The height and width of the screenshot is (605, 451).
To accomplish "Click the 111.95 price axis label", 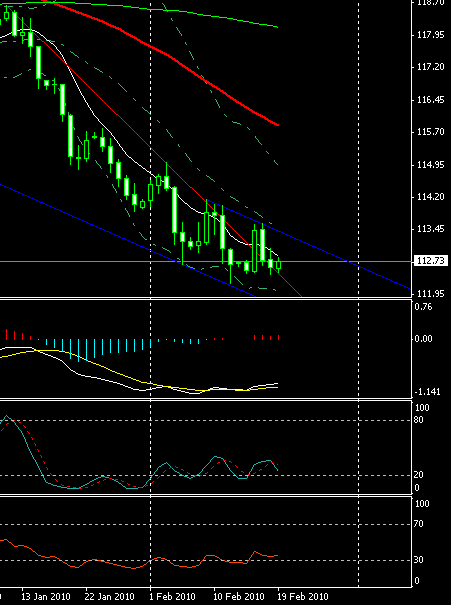I will 431,294.
